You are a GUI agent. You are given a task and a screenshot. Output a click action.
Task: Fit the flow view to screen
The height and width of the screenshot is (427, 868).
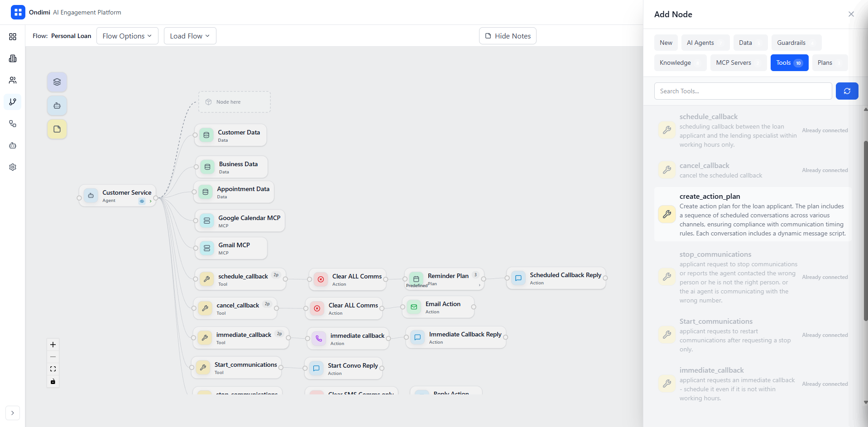pyautogui.click(x=53, y=369)
